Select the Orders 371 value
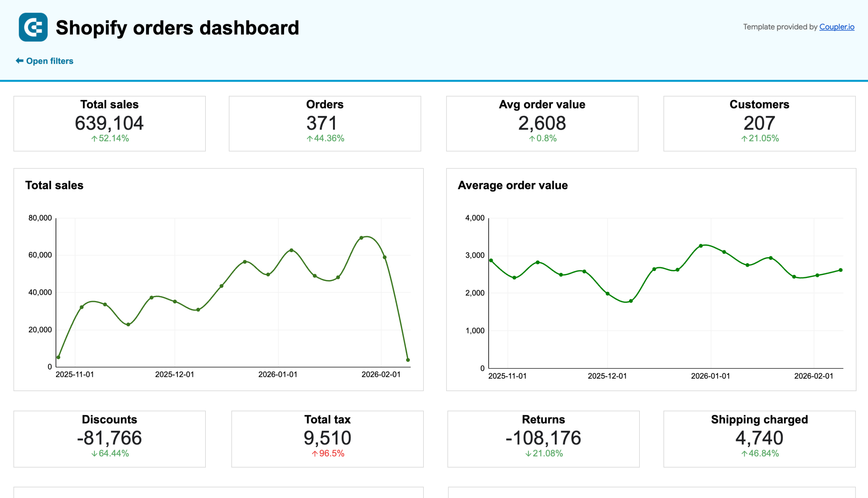Screen dimensions: 868x498 coord(322,123)
